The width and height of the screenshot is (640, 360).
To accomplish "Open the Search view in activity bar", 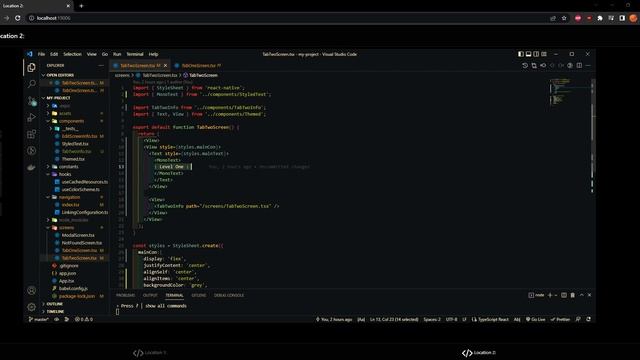I will point(31,84).
